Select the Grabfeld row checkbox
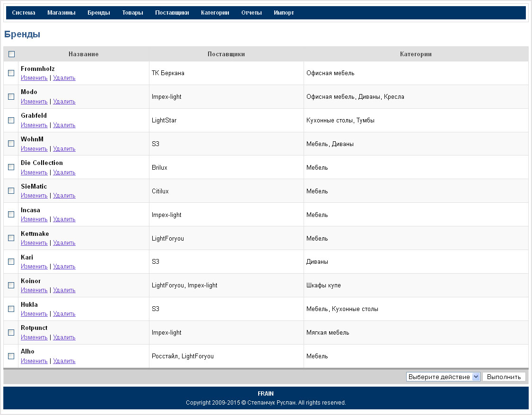Screen dimensions: 532x415 click(11, 120)
